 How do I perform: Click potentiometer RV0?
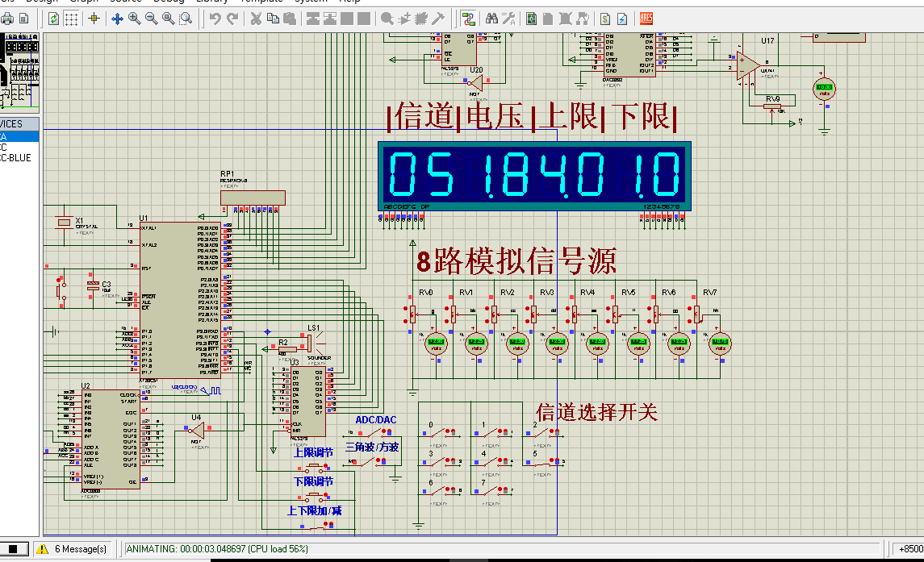tap(412, 314)
